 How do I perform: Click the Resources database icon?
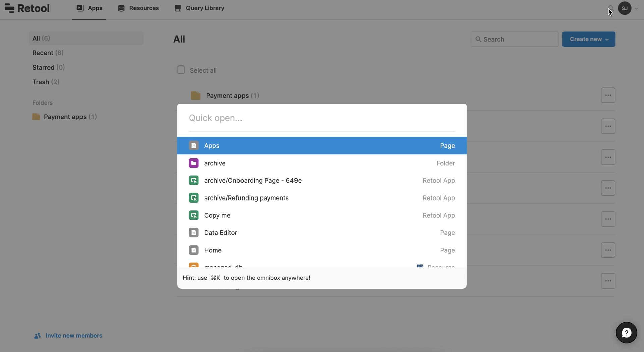coord(121,8)
